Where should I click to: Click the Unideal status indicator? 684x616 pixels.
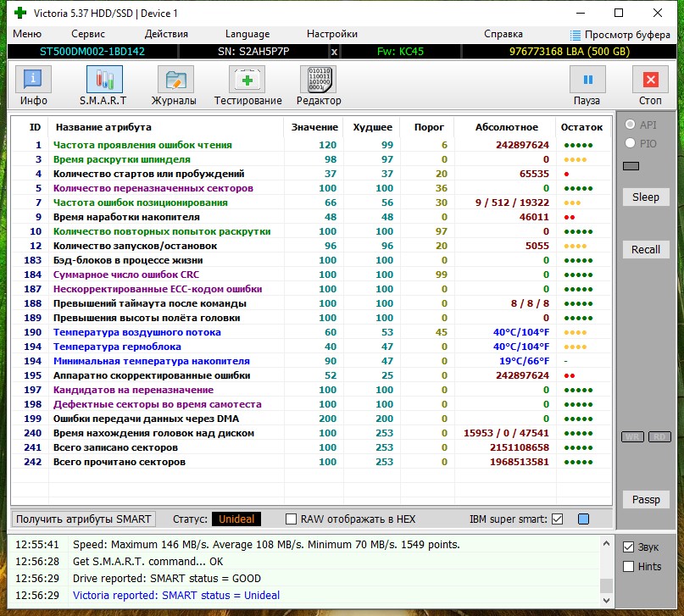[x=236, y=519]
